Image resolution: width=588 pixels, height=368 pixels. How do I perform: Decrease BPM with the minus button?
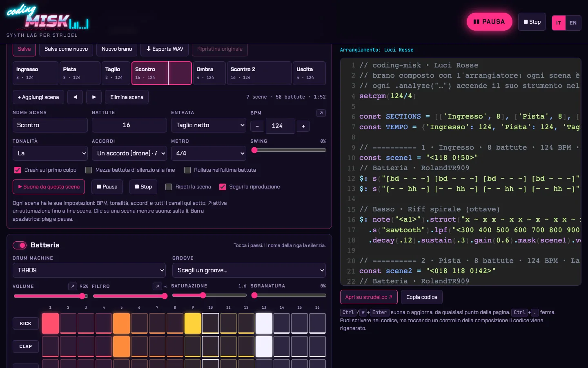(x=257, y=126)
